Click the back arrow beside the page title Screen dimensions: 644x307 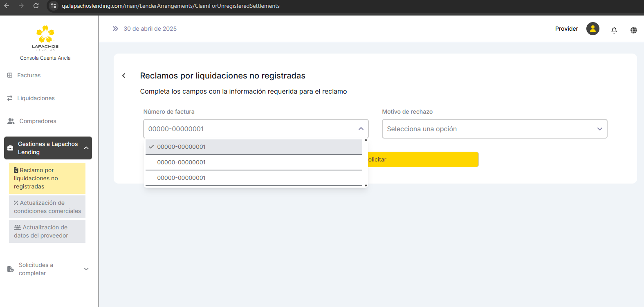click(124, 76)
